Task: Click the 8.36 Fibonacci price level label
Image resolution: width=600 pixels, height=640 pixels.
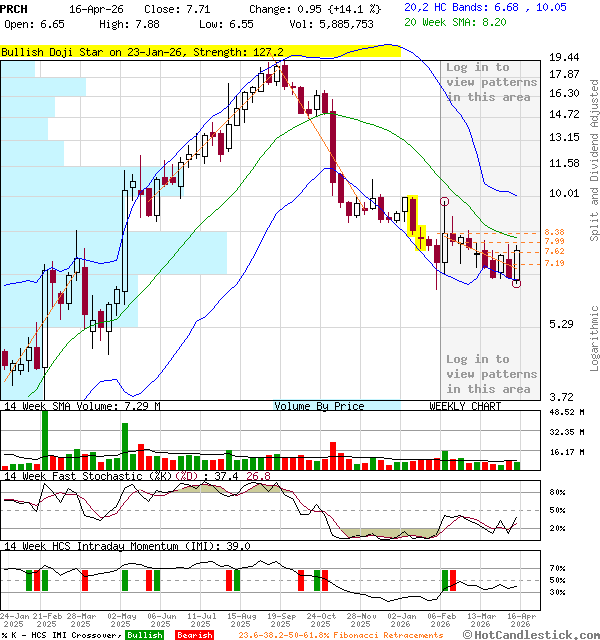Action: pos(555,232)
